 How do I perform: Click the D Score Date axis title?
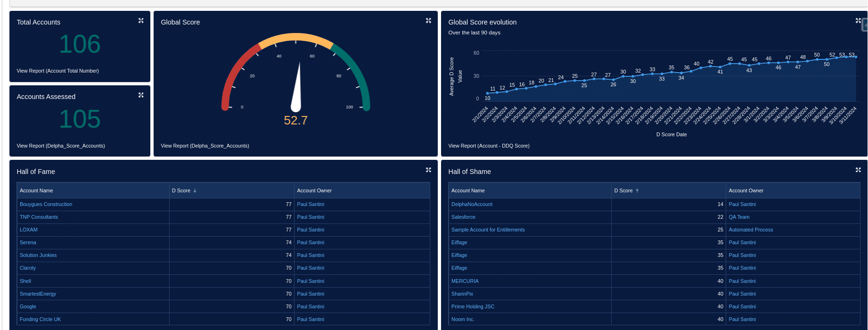click(x=671, y=134)
